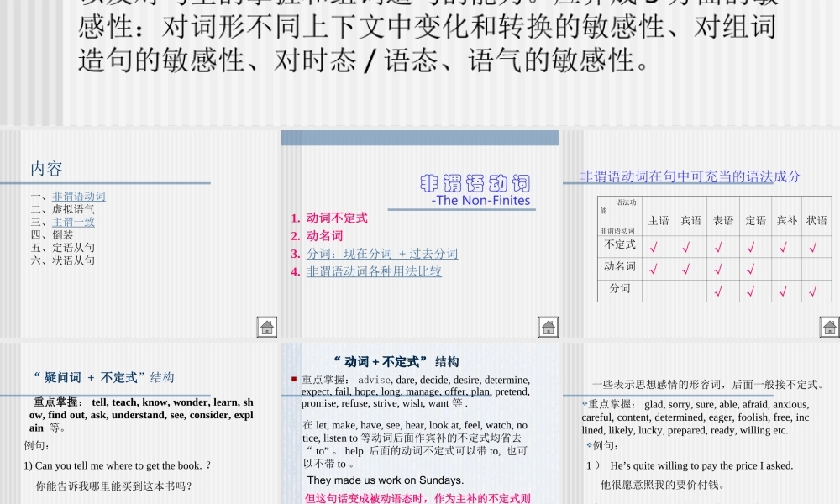
Task: Click the home icon on The Non-Finites slide
Action: tap(548, 327)
